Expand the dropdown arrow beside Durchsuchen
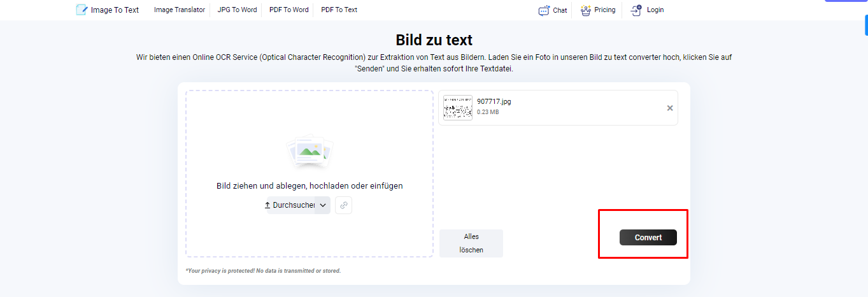The height and width of the screenshot is (297, 868). [323, 205]
